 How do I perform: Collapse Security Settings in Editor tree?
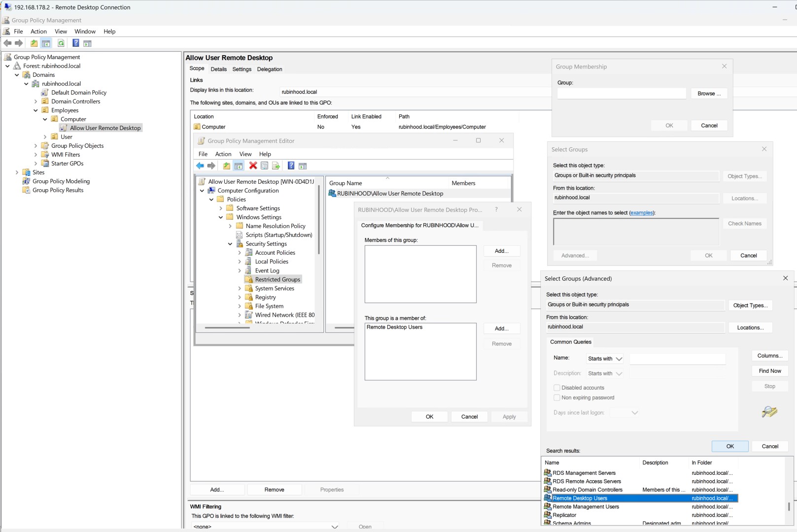point(230,244)
